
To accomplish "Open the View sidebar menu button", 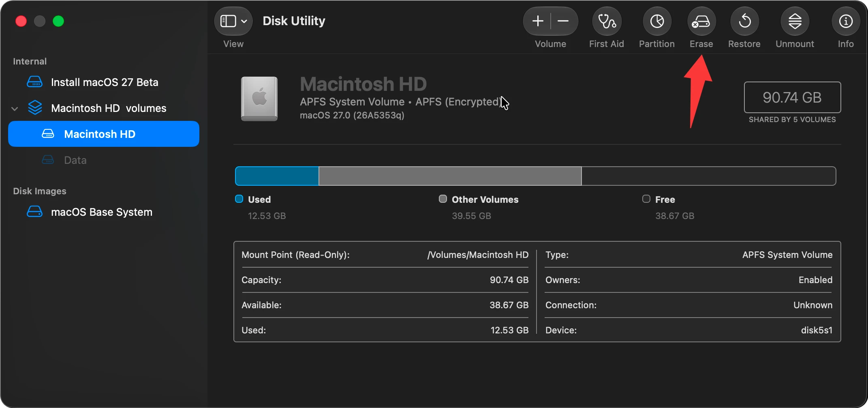I will click(233, 21).
